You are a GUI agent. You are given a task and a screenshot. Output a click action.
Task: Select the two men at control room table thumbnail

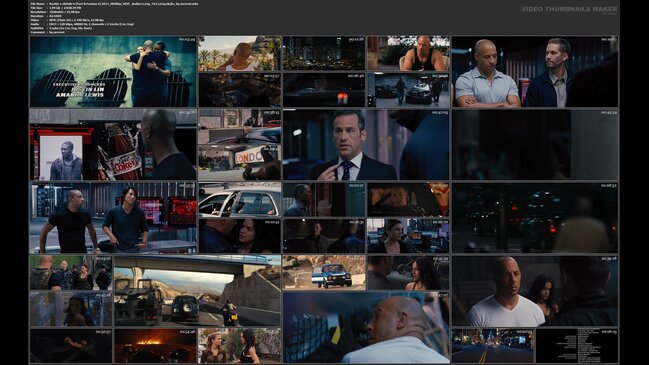coord(113,218)
